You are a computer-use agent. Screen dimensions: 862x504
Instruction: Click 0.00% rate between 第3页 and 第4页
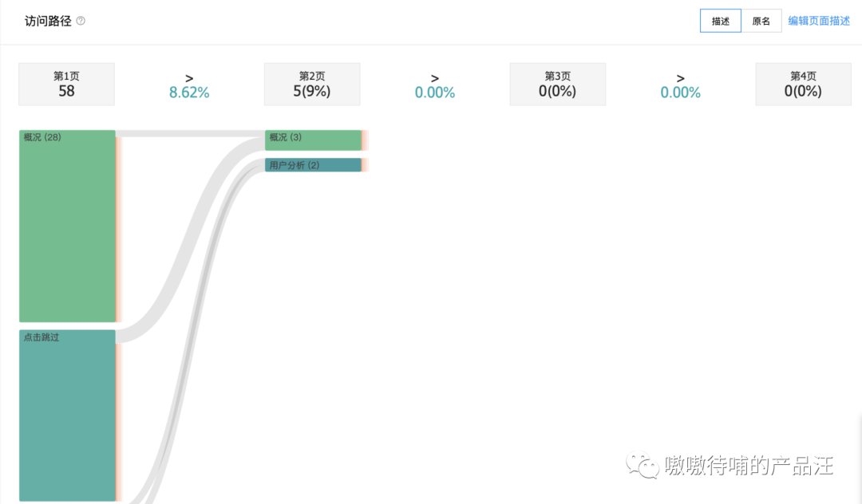tap(681, 86)
